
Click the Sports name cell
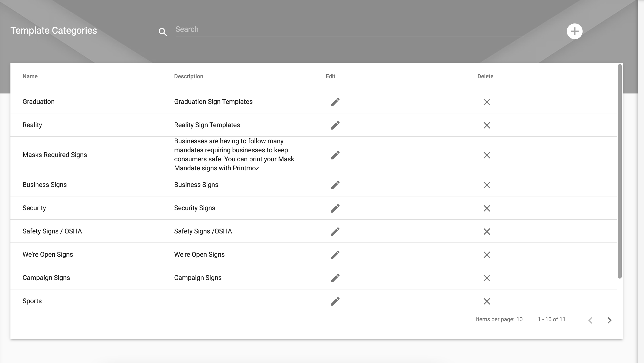[x=32, y=301]
